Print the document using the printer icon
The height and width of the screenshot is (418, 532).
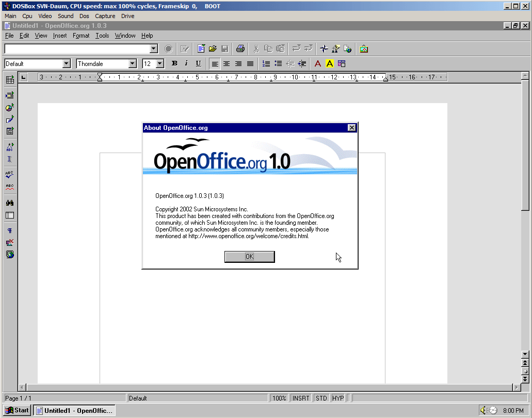pos(240,49)
